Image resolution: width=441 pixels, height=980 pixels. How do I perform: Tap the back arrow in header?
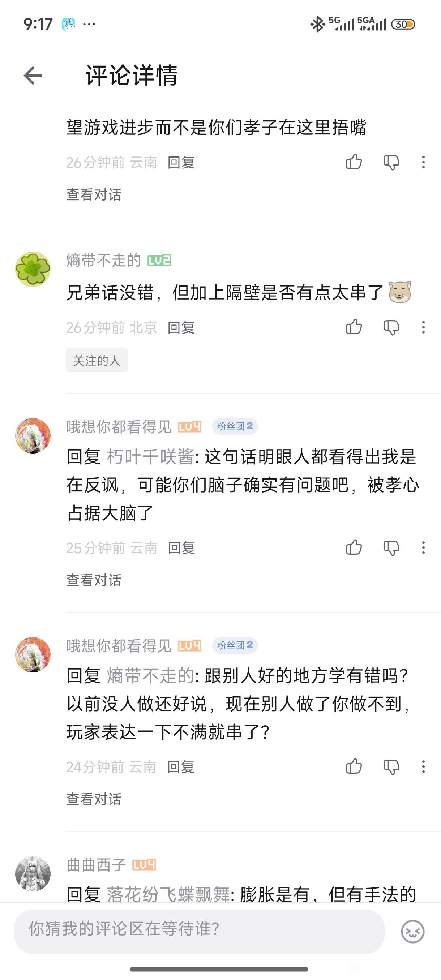(33, 75)
